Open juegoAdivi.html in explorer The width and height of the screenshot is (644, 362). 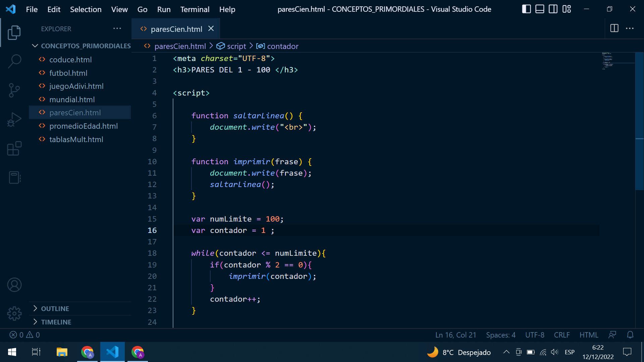click(80, 86)
